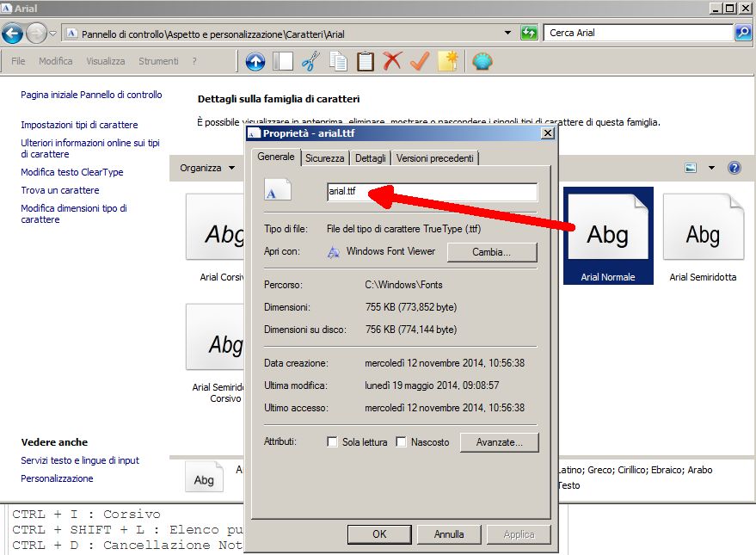Click the Avanzate... button
The width and height of the screenshot is (756, 555).
click(499, 442)
